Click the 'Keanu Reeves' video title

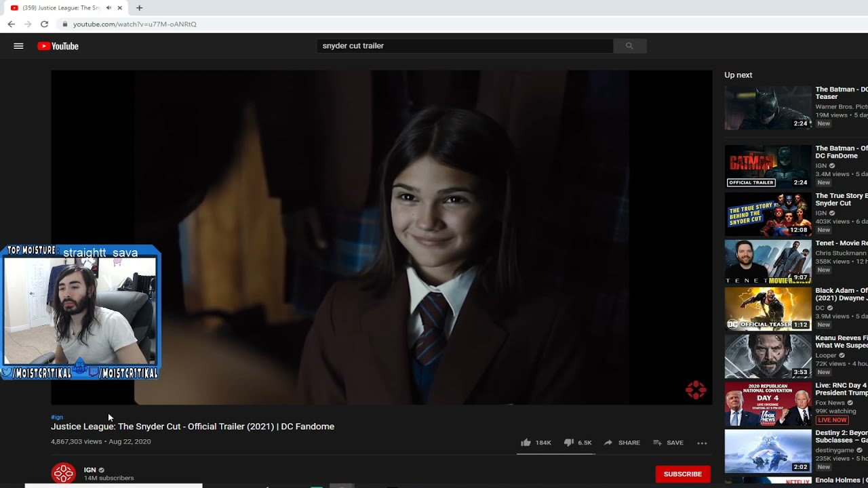pyautogui.click(x=842, y=342)
